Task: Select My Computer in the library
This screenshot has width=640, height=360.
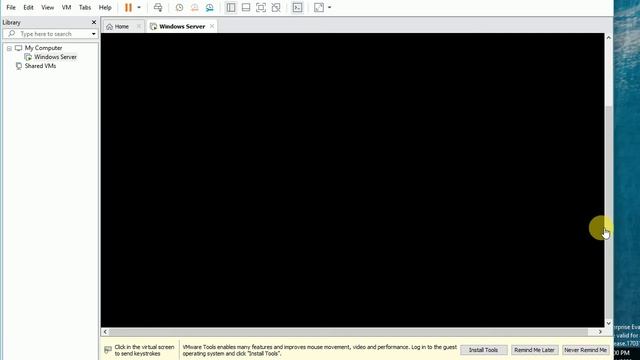Action: pyautogui.click(x=43, y=48)
